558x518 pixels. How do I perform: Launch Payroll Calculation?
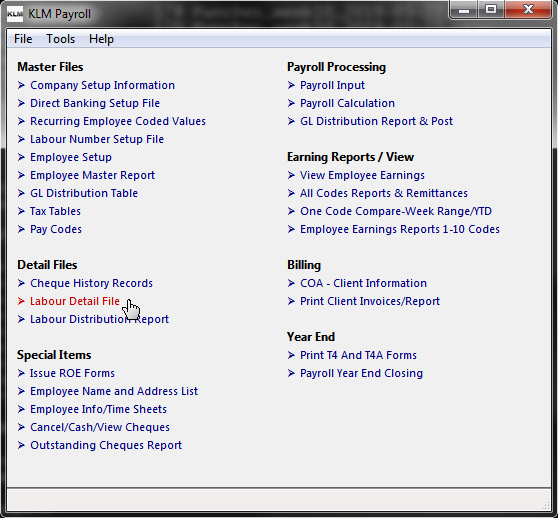coord(347,103)
